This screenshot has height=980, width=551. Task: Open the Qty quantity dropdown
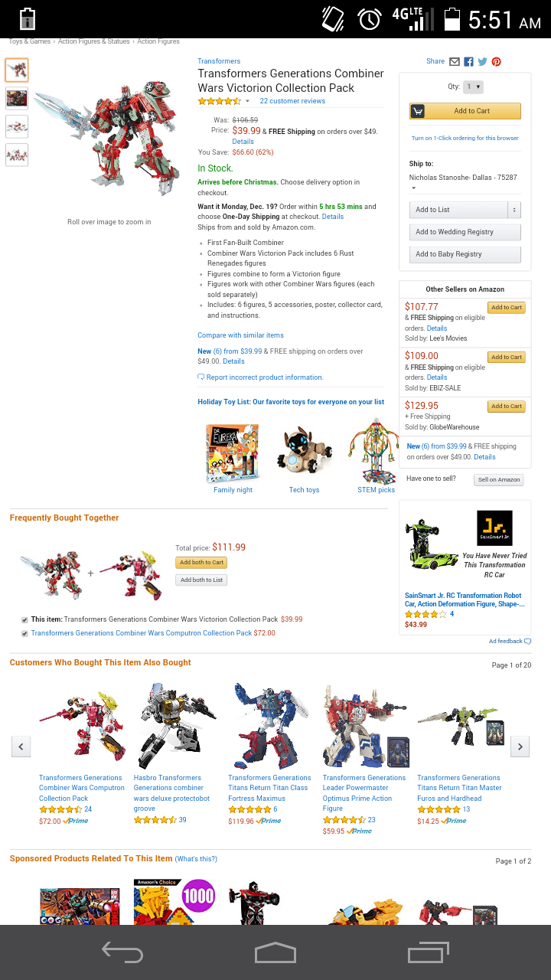point(474,87)
